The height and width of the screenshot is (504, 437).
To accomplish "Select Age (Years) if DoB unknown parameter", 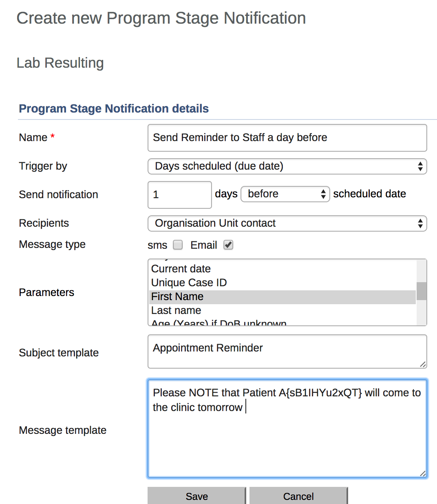I will point(218,323).
